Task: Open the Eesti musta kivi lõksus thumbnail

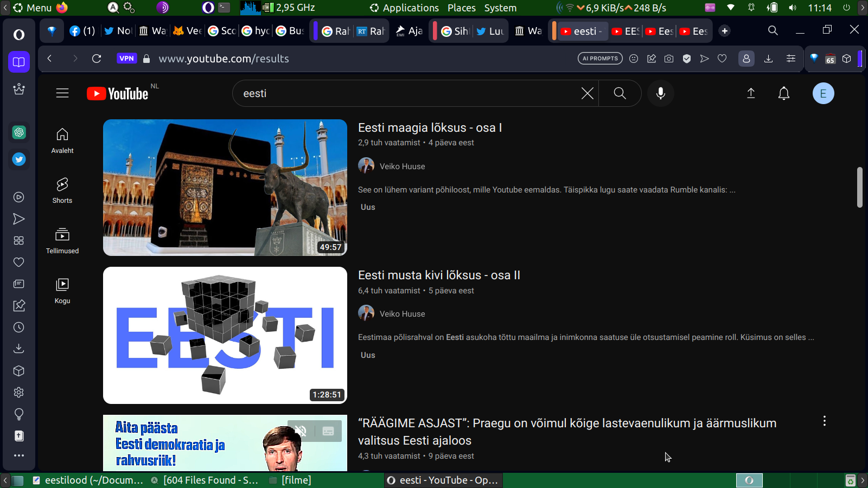Action: (225, 335)
